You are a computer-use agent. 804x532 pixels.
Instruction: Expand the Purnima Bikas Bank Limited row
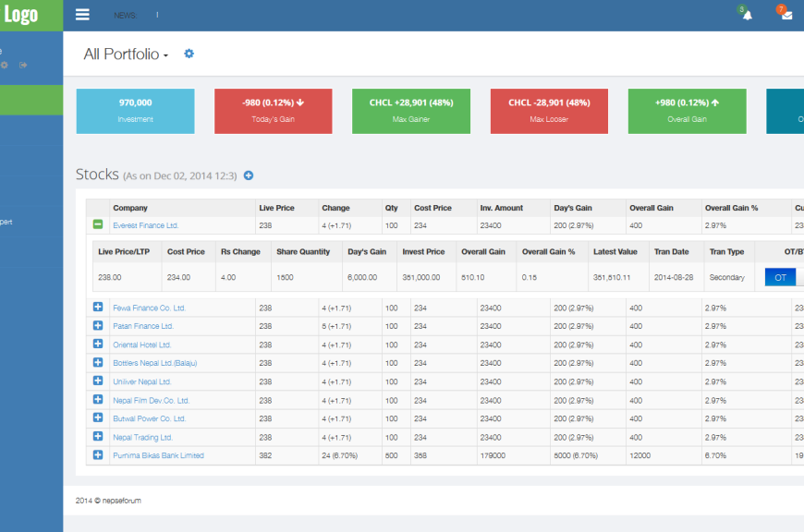click(x=98, y=455)
